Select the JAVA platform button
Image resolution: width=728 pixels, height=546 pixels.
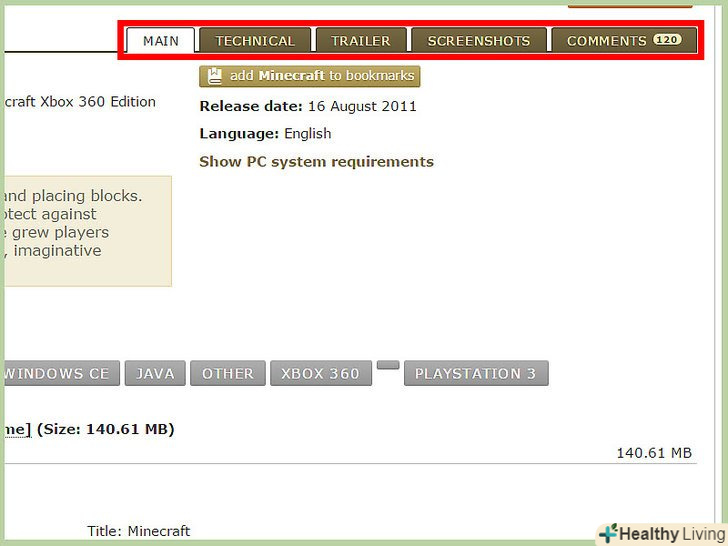coord(155,373)
